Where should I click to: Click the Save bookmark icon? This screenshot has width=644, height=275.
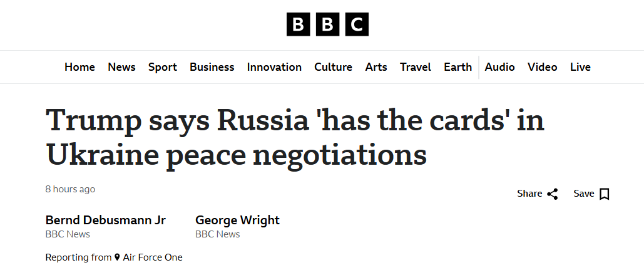pyautogui.click(x=604, y=194)
